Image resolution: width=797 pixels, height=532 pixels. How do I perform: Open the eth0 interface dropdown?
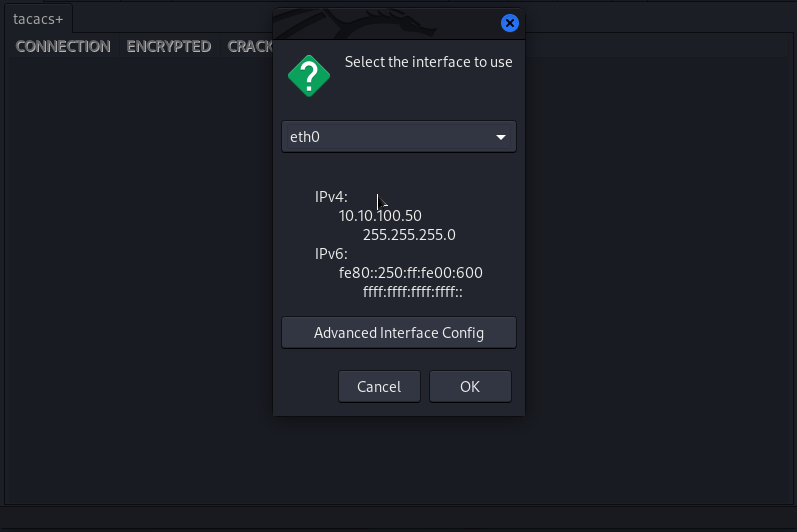398,137
